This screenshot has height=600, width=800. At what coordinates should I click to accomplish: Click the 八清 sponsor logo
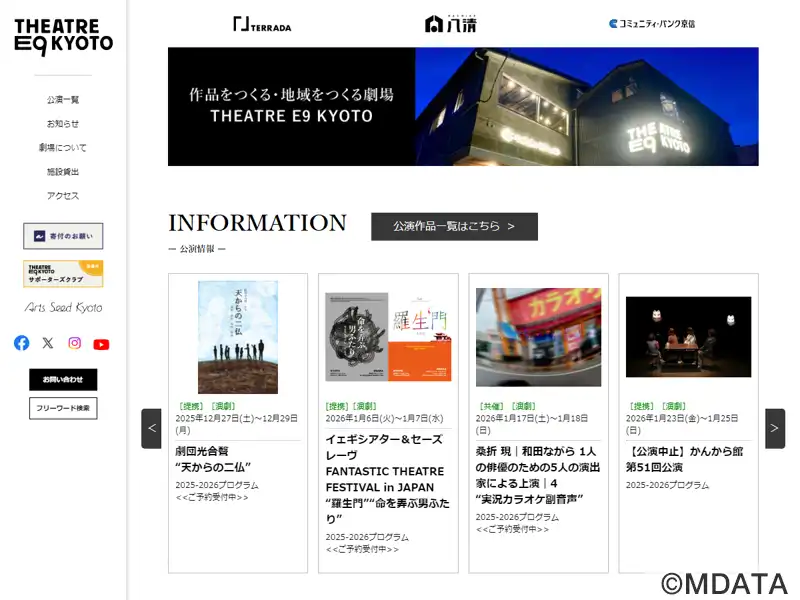coord(451,23)
